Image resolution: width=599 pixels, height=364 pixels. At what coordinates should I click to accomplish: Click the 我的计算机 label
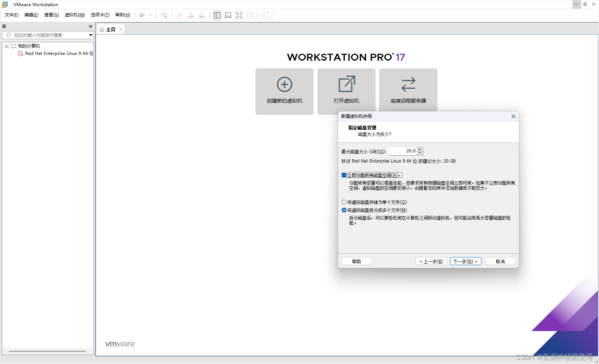(29, 46)
